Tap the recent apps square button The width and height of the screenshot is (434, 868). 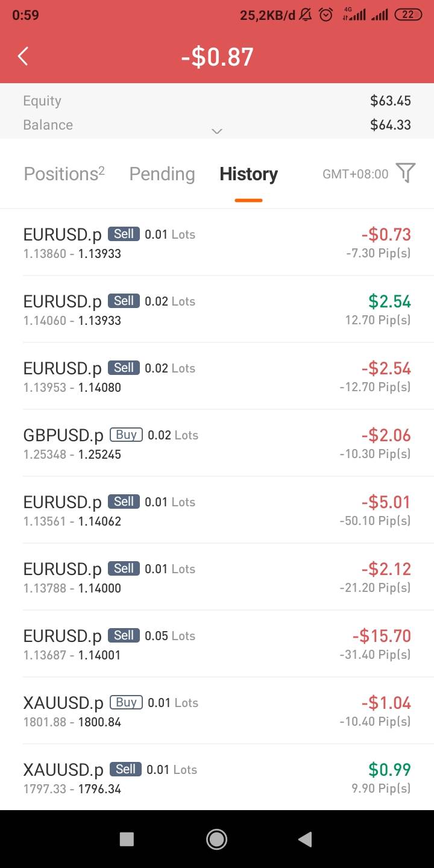coord(127,839)
